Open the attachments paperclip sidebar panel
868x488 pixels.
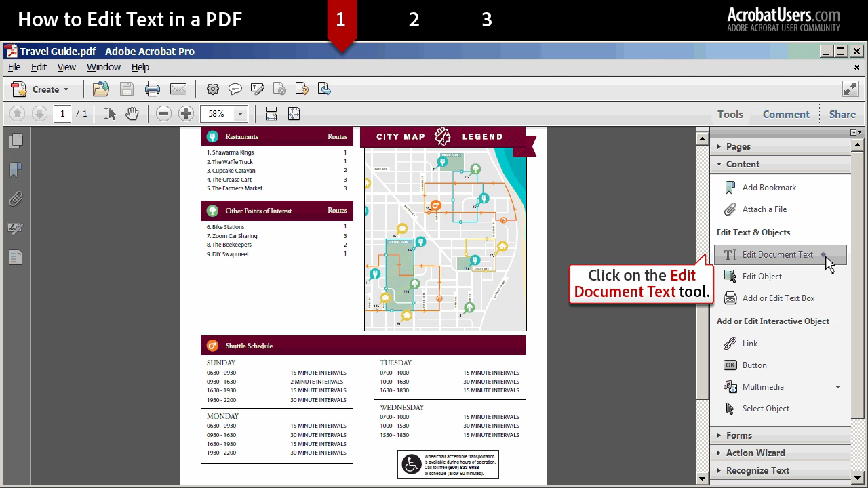click(x=16, y=199)
